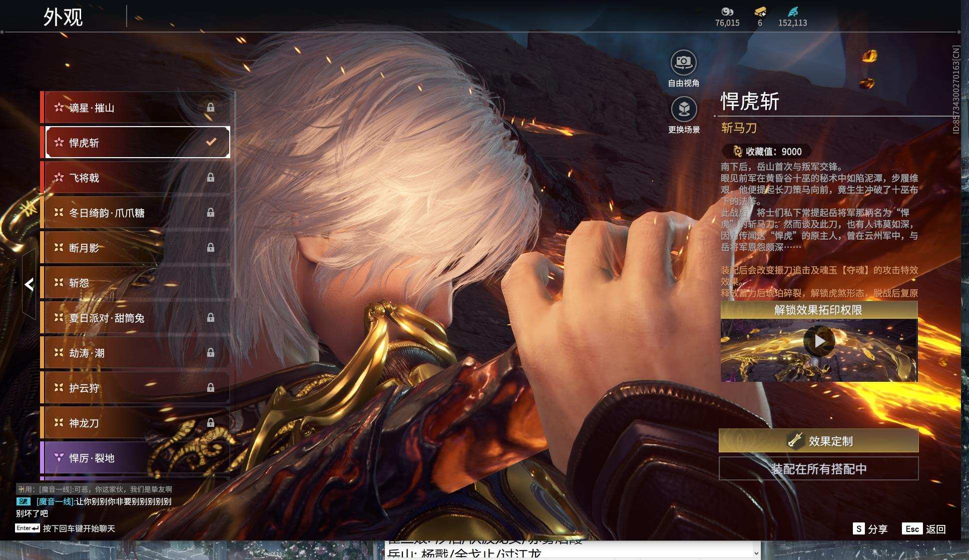Click 装配在所有搭配中 button
969x560 pixels.
(819, 469)
